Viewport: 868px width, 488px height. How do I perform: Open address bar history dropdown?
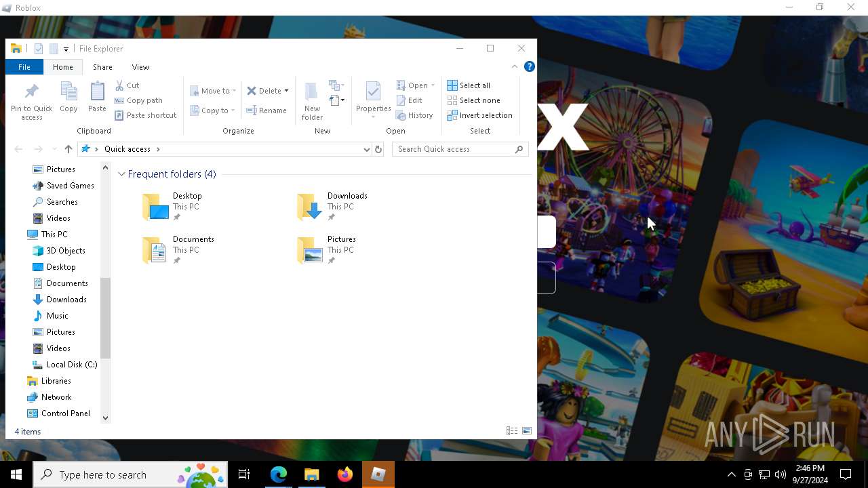366,149
